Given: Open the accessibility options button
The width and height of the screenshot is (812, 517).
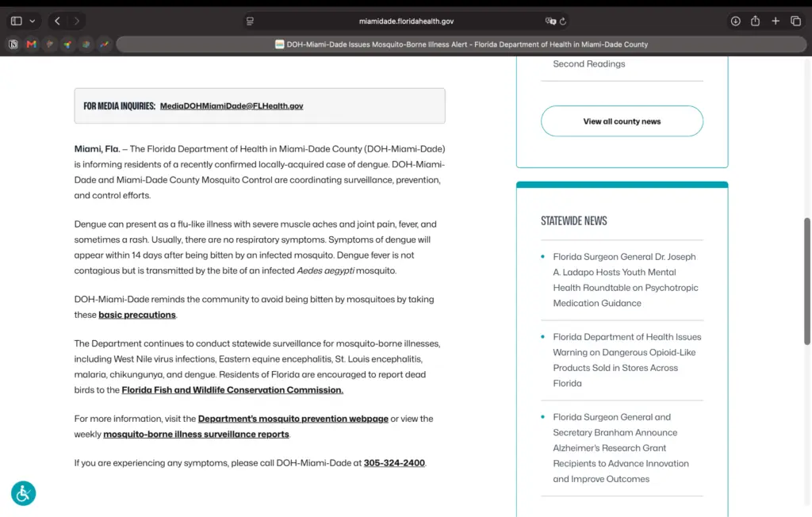Looking at the screenshot, I should coord(23,493).
